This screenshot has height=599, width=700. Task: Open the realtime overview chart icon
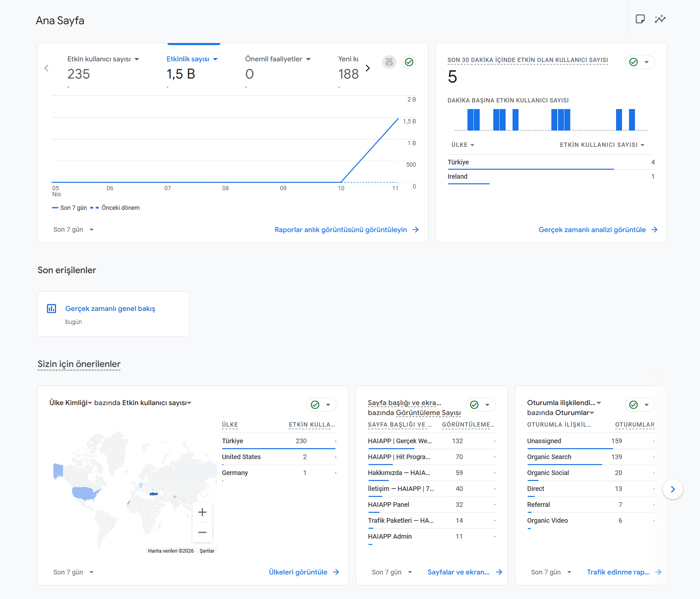[x=51, y=308]
